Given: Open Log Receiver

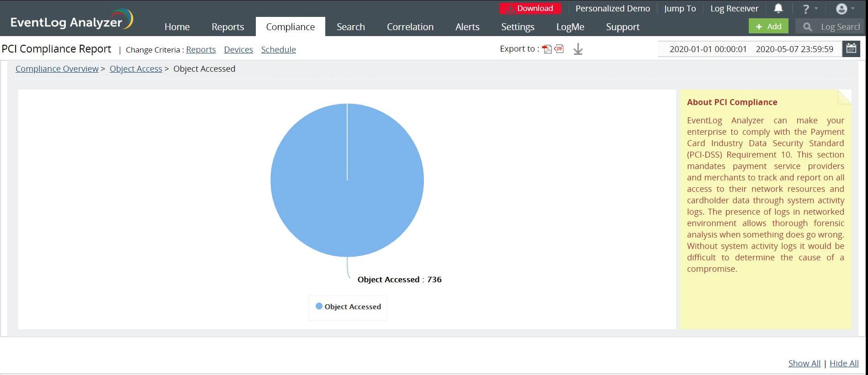Looking at the screenshot, I should (x=734, y=8).
